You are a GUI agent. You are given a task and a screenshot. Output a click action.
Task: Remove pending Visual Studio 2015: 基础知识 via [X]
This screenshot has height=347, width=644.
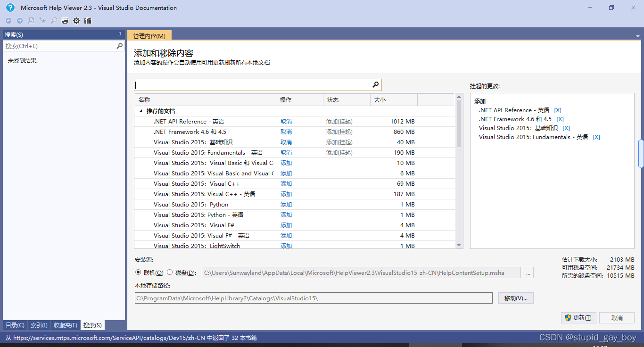click(x=566, y=128)
